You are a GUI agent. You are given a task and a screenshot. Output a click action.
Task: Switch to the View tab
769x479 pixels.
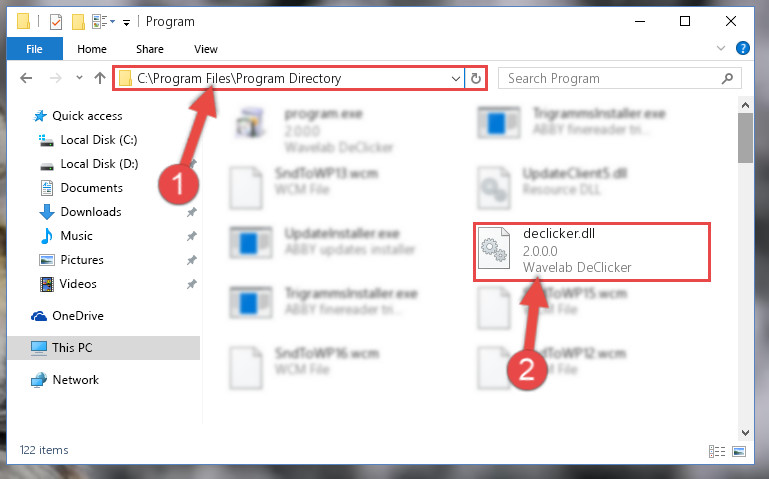click(205, 49)
